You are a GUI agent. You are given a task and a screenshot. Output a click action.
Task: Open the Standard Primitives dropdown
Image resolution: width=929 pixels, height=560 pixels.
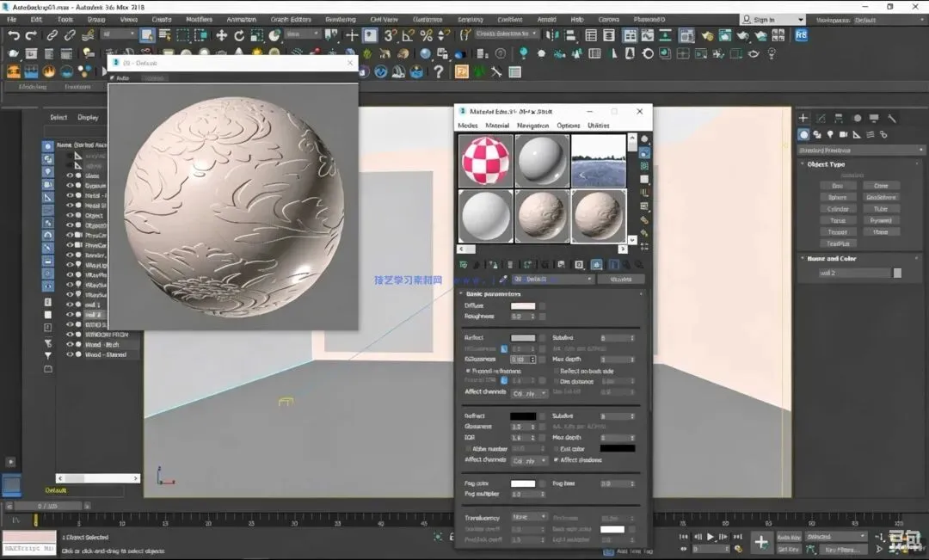(861, 151)
